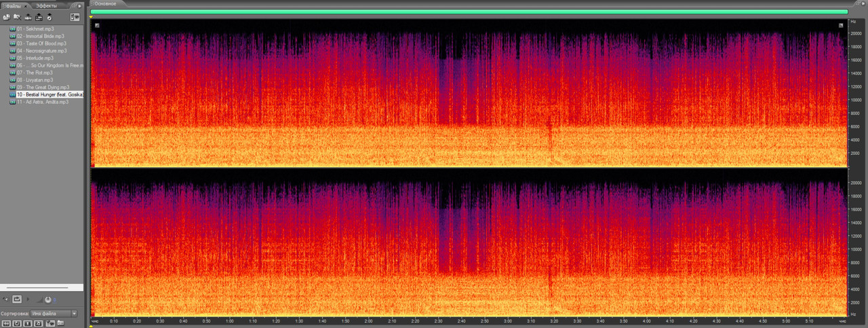
Task: Select file 02 - Immortal Bride.mp3
Action: click(x=41, y=36)
